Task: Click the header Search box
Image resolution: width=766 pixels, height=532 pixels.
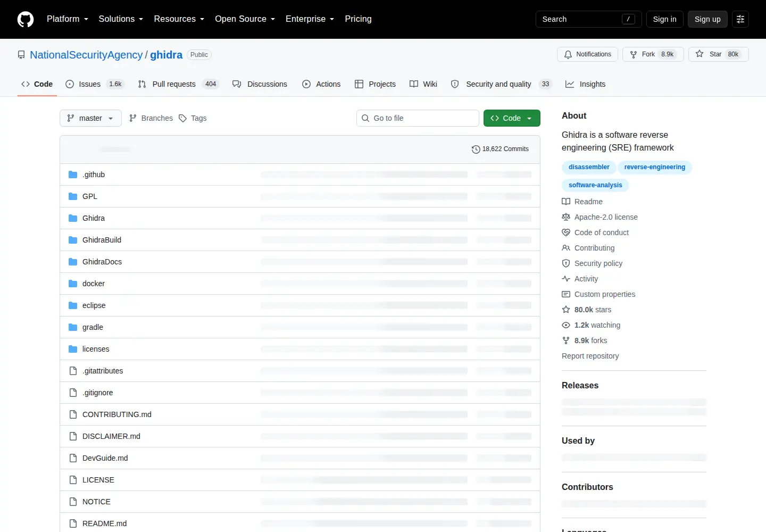Action: coord(588,19)
